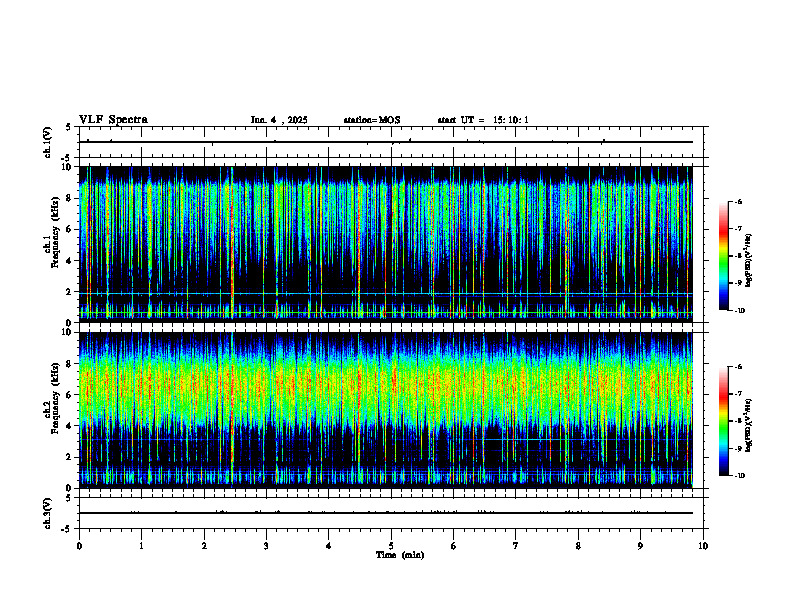Click the "-10" tick on ch.2 colorbar
Viewport: 792px width, 612px height.
coord(739,476)
